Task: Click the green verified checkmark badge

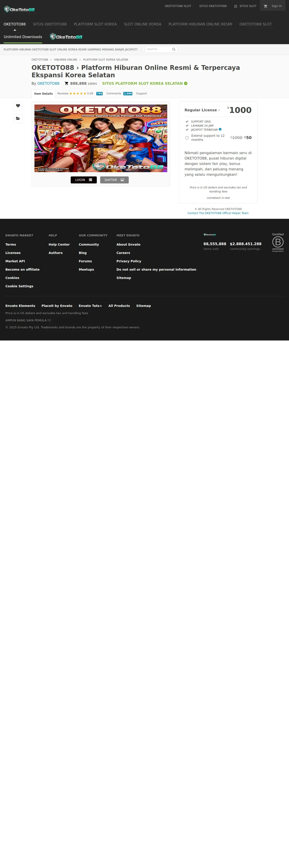Action: pos(186,84)
